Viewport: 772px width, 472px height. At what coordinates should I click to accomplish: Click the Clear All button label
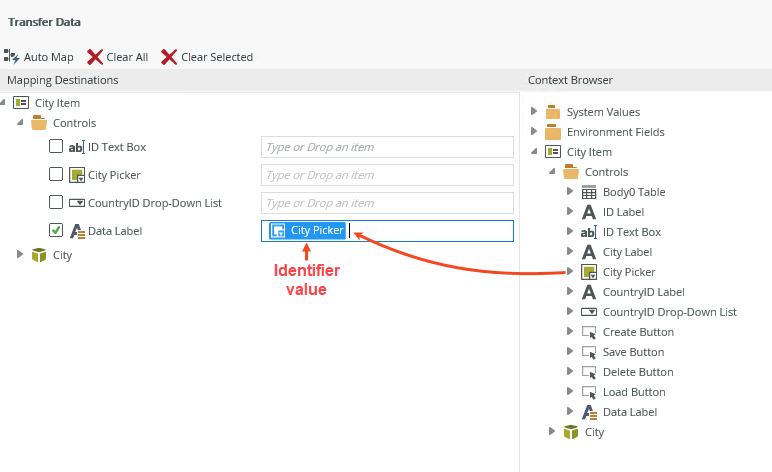click(127, 57)
